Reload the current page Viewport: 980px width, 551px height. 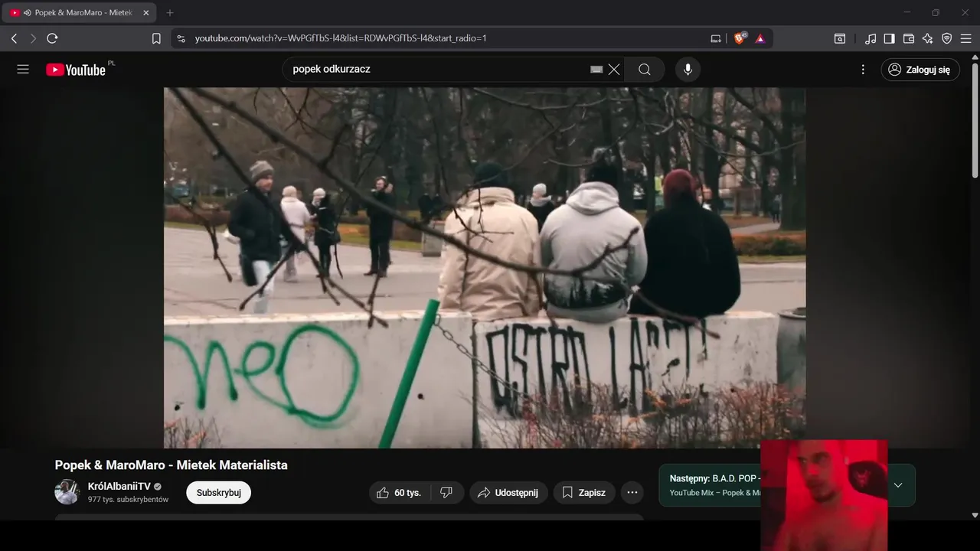click(x=52, y=38)
